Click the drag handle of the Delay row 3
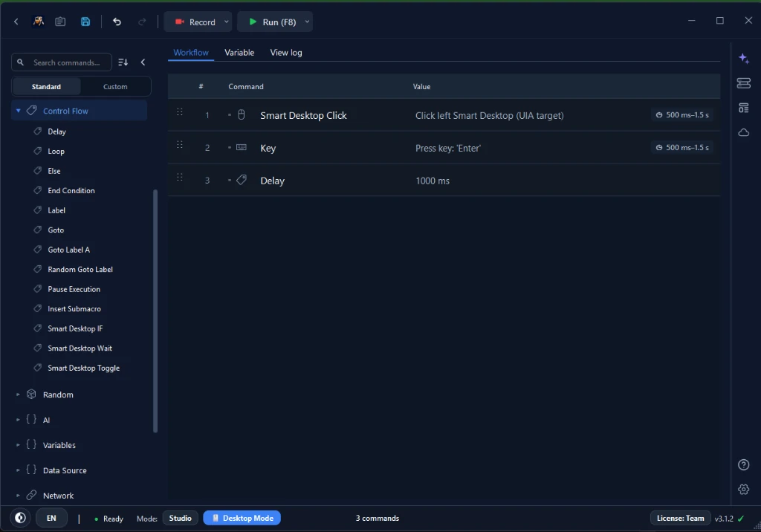Screen dimensions: 761x532 (180, 177)
